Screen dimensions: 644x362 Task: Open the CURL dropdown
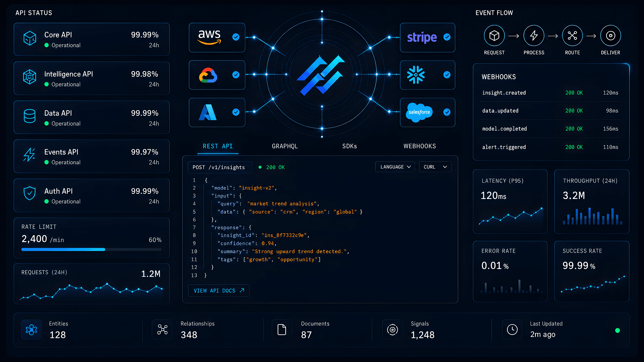(x=435, y=167)
